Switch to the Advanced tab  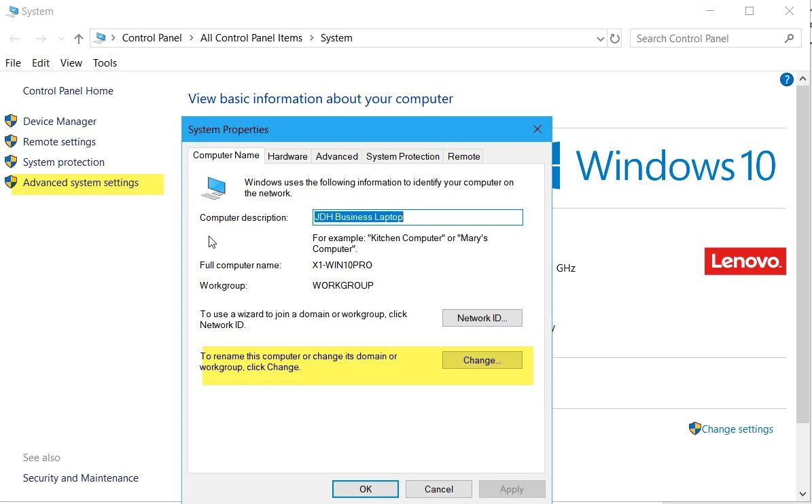336,156
